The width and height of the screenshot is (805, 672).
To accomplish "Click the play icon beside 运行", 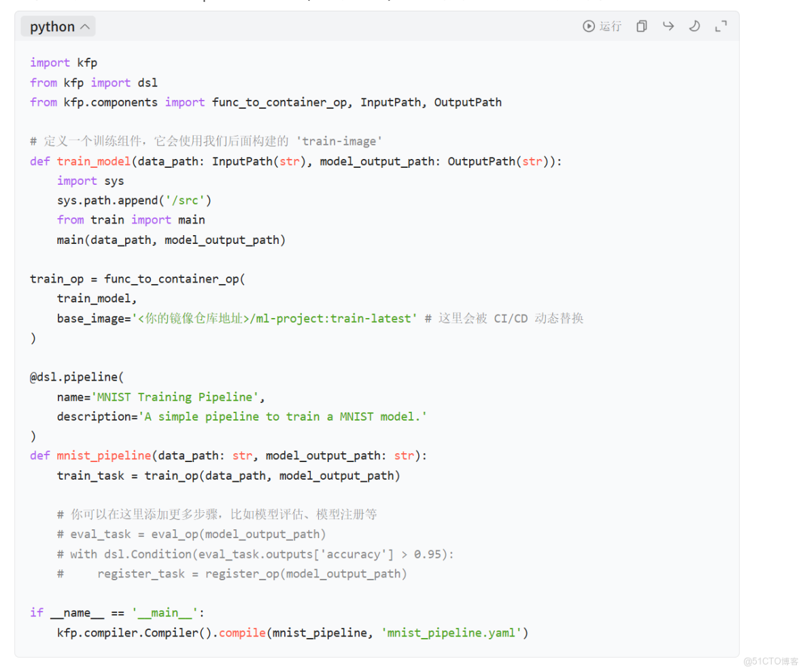I will click(x=588, y=26).
